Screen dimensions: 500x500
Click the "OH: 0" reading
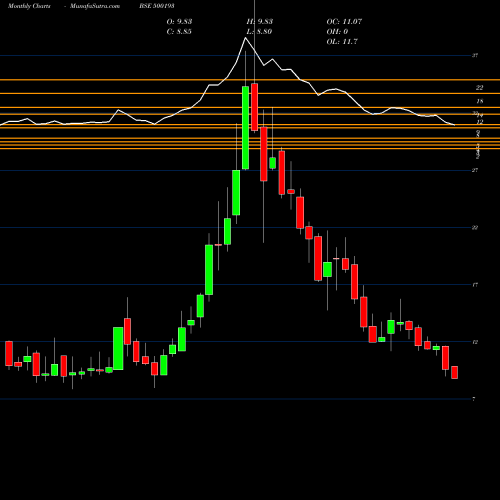(x=337, y=32)
